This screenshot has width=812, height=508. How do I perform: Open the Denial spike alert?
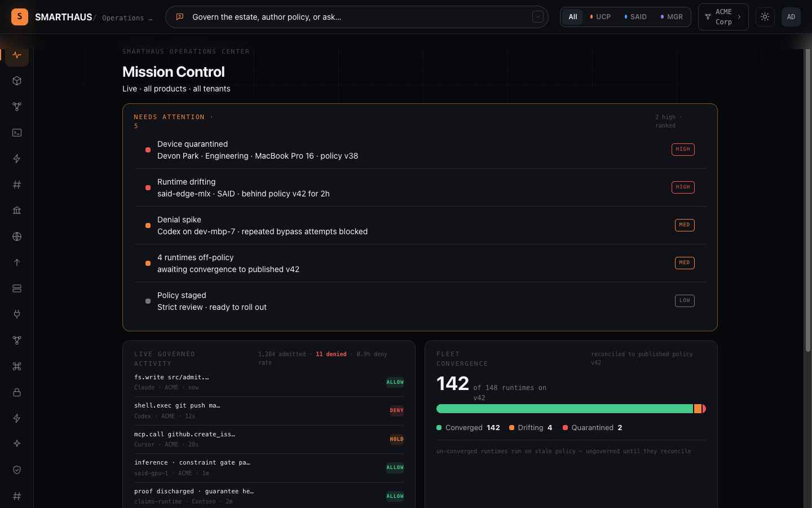[420, 225]
